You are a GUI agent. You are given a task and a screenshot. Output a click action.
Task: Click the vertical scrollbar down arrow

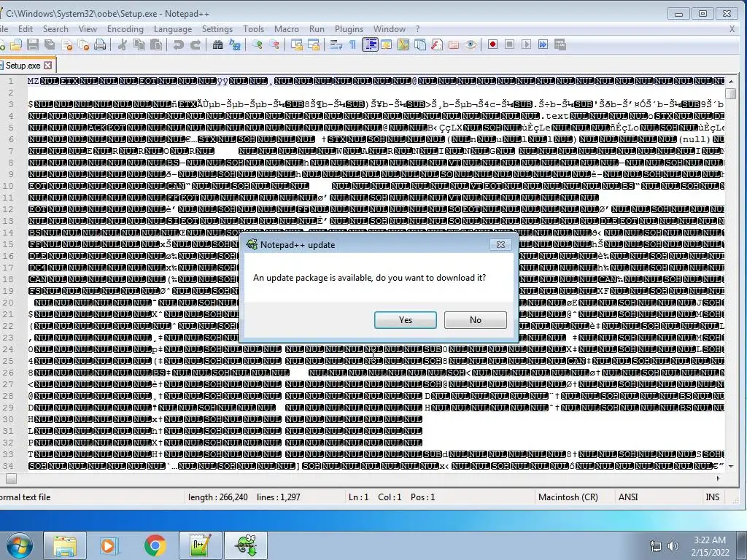[x=731, y=466]
